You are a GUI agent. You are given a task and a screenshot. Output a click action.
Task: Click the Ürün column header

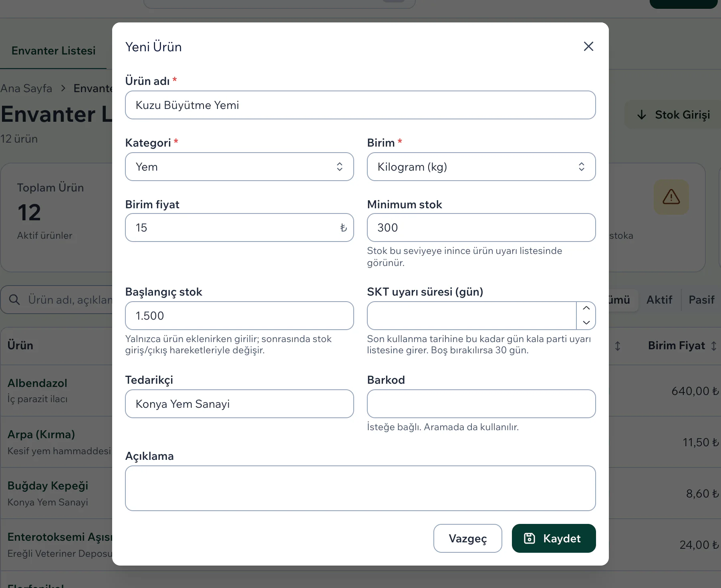click(x=20, y=346)
